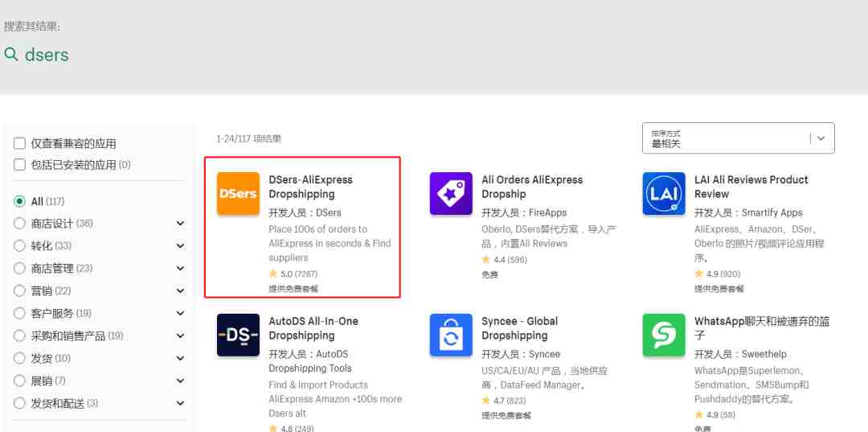Select the 商店管理 radio button

(19, 268)
